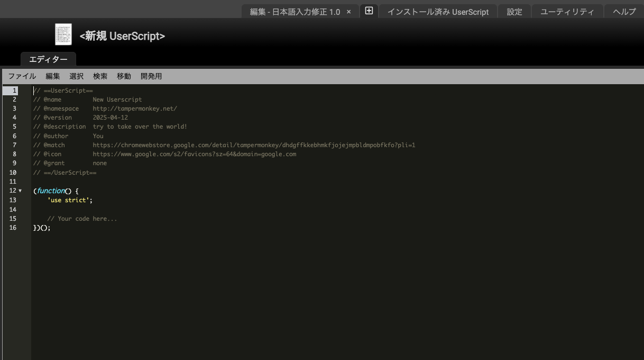This screenshot has height=360, width=644.
Task: Open the ヘルプ tab
Action: 624,12
